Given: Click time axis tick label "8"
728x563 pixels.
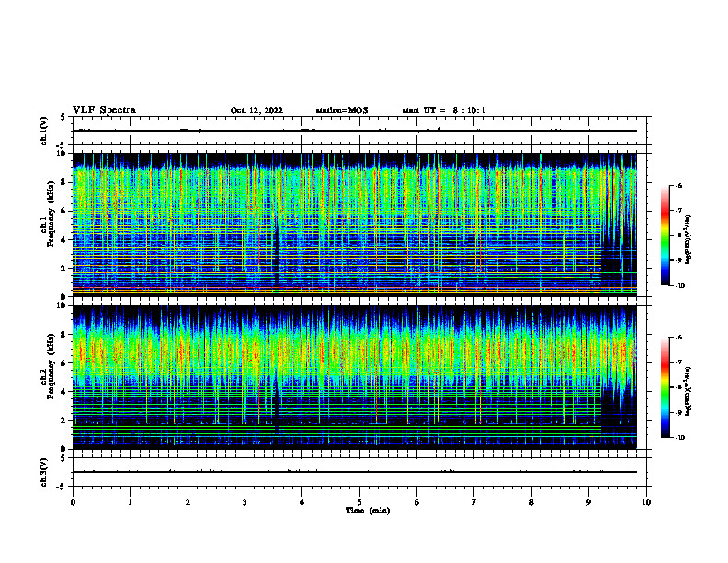Looking at the screenshot, I should pyautogui.click(x=531, y=502).
